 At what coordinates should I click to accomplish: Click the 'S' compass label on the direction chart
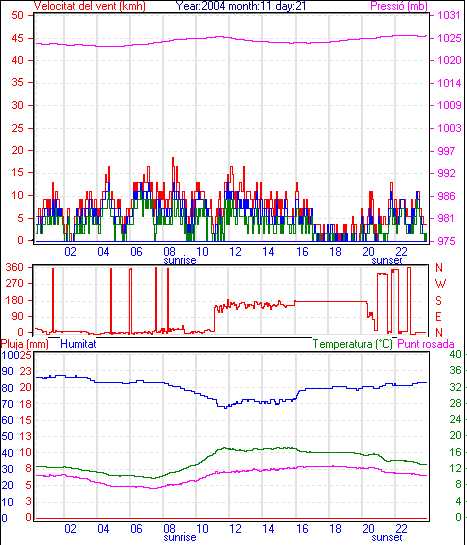coord(439,300)
